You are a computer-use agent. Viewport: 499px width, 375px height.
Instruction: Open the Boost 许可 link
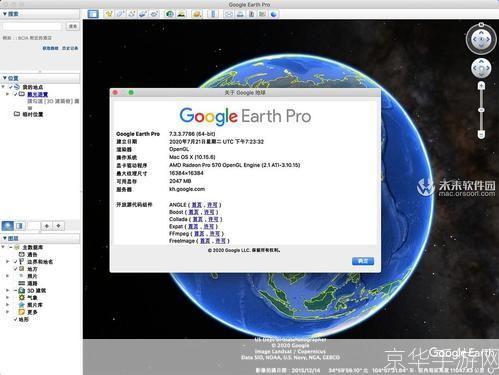209,212
